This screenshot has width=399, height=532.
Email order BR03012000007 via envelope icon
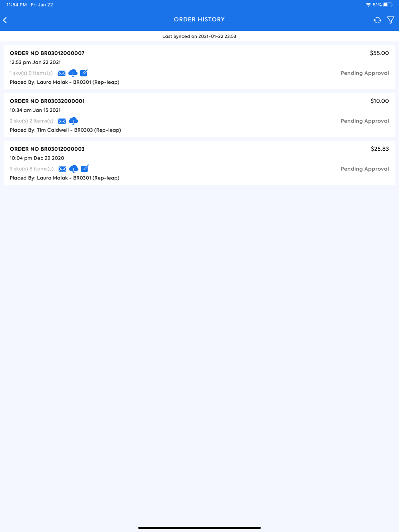pyautogui.click(x=61, y=73)
